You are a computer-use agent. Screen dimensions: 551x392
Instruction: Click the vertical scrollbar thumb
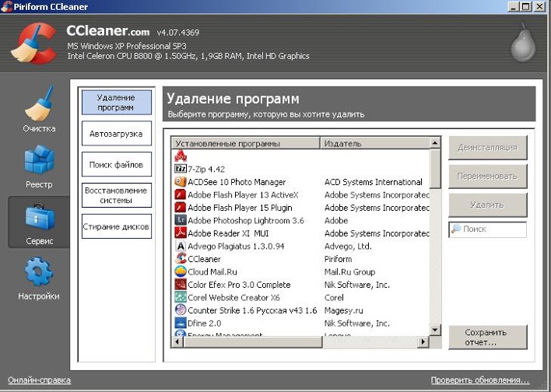click(x=435, y=169)
